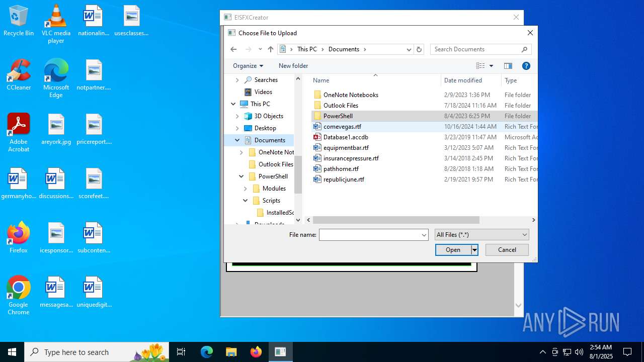Show hidden system tray icons
This screenshot has height=362, width=644.
[x=542, y=352]
